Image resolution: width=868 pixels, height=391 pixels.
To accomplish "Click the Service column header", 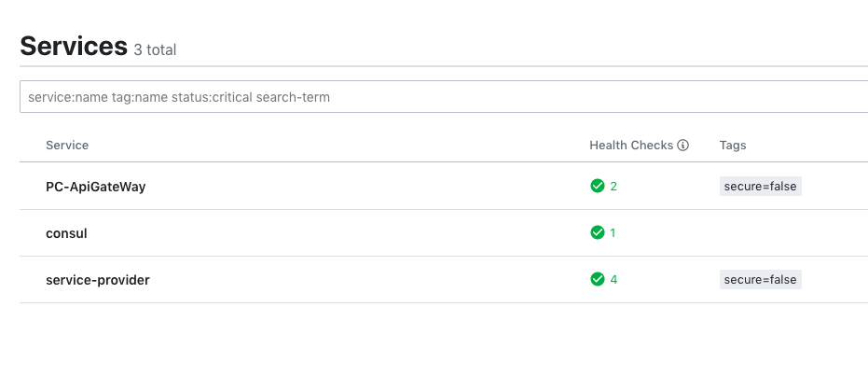I will [x=67, y=145].
